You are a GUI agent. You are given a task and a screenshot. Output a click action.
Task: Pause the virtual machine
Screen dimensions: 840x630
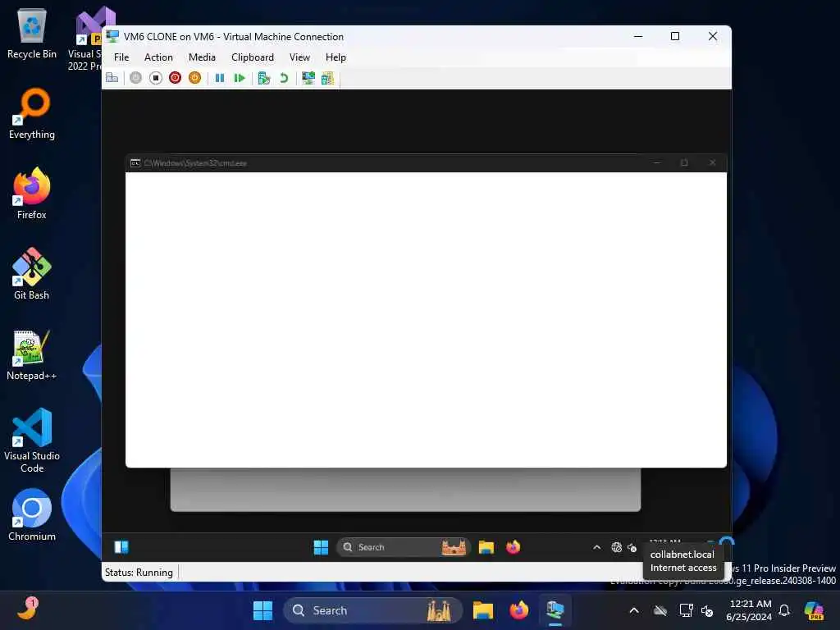pos(220,78)
